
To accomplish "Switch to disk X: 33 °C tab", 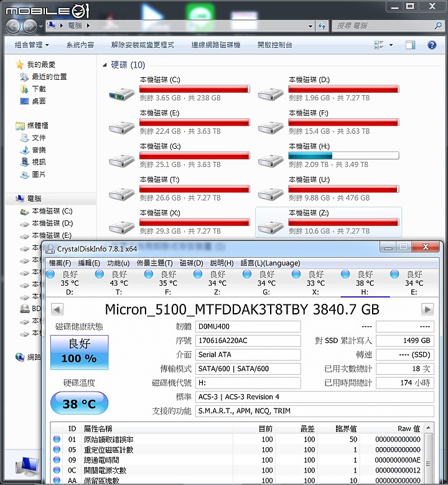I will (x=315, y=283).
